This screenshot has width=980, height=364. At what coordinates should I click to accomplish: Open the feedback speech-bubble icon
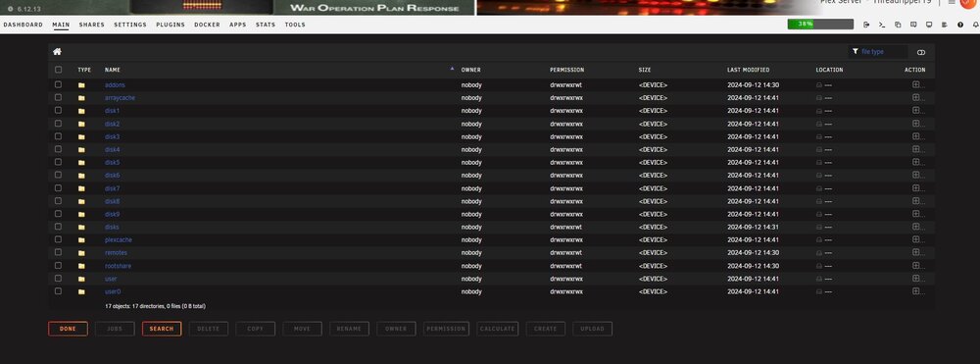pos(913,25)
